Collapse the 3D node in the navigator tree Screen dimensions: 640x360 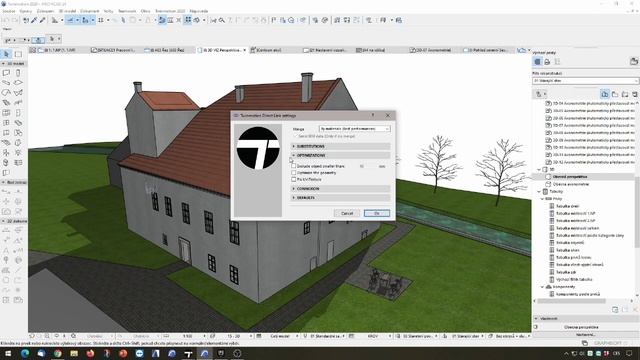coord(539,169)
